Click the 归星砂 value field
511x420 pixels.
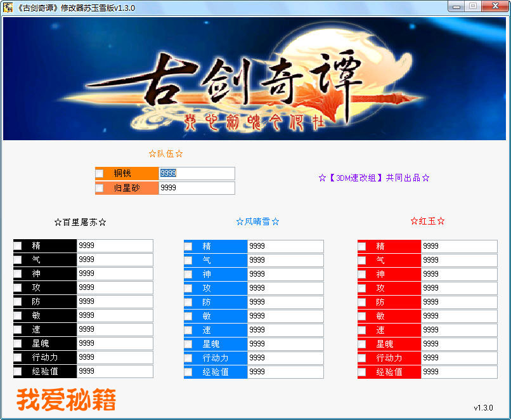coord(197,188)
